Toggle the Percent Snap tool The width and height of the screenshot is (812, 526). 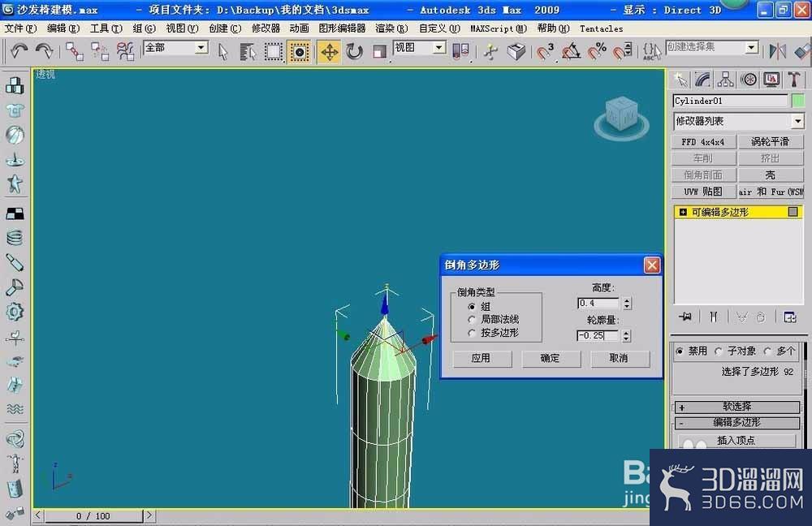click(x=597, y=52)
